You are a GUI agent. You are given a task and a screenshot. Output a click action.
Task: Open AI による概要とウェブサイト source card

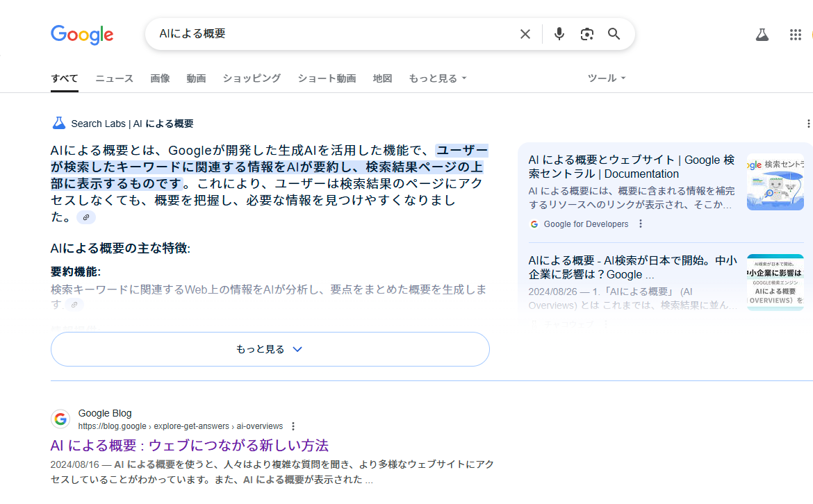coord(632,167)
